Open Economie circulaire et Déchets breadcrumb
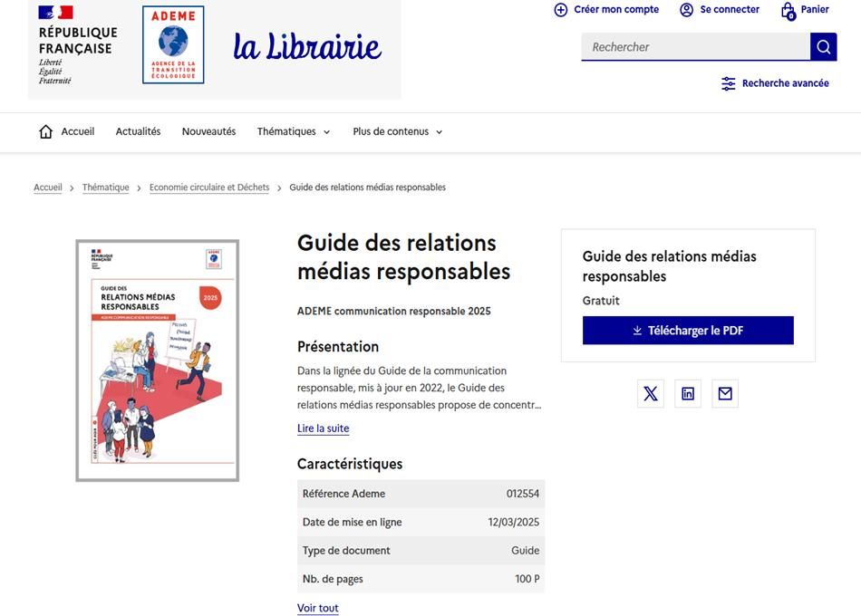861x616 pixels. coord(209,188)
